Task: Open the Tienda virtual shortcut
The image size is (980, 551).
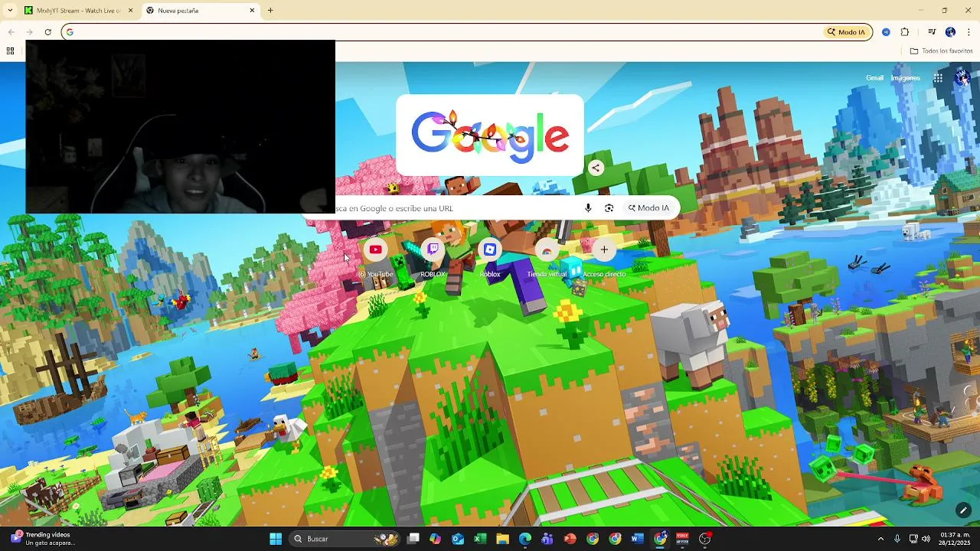Action: pyautogui.click(x=547, y=249)
